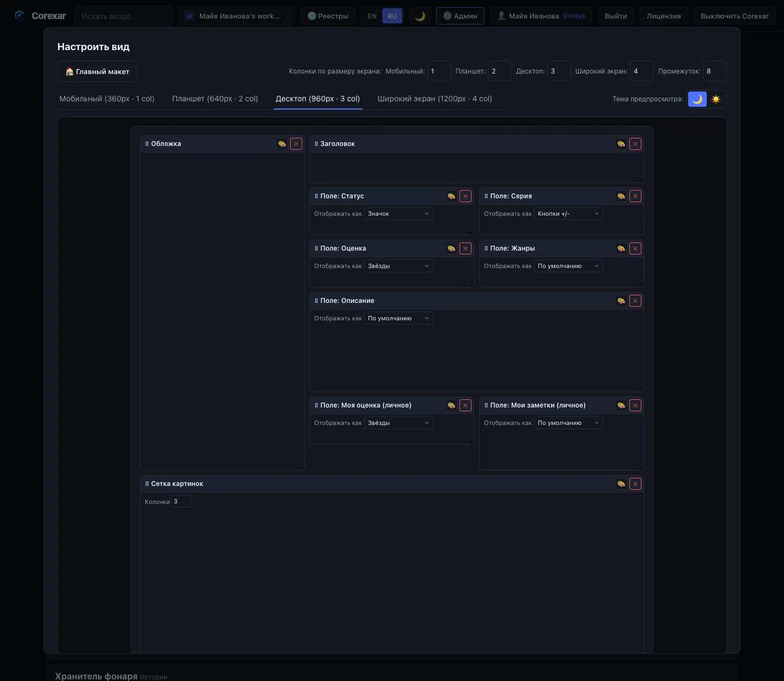Delete the Моя оценка (личное) block
The height and width of the screenshot is (681, 784).
[465, 405]
